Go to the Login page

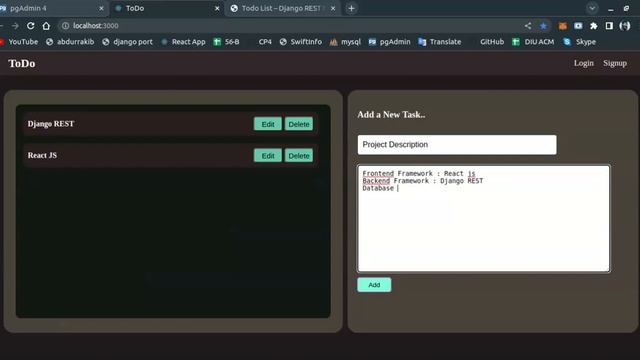(x=584, y=63)
